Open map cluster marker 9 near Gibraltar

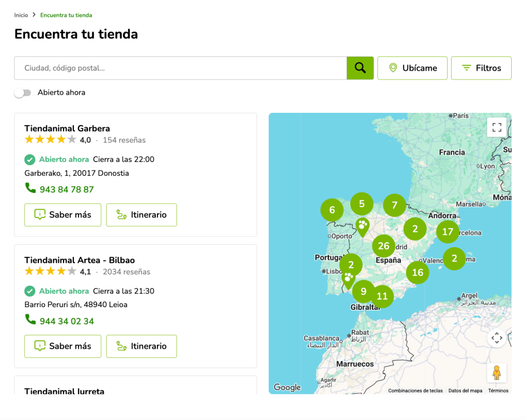coord(364,291)
